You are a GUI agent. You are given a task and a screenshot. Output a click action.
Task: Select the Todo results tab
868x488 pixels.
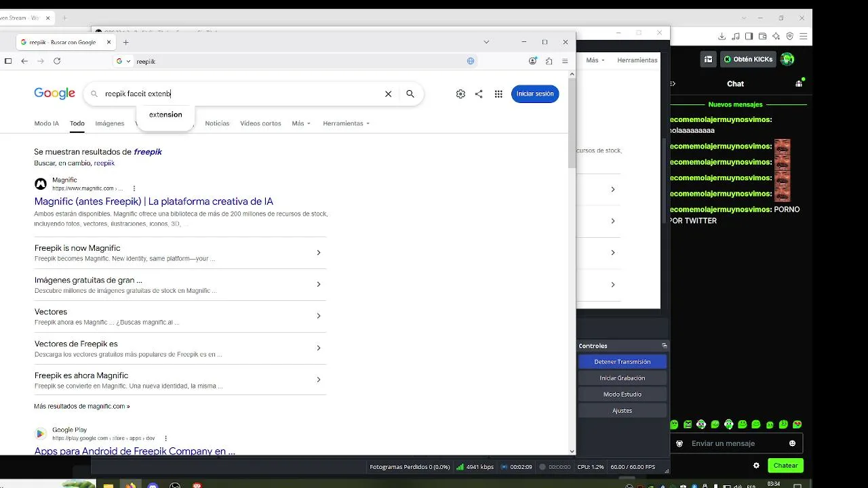tap(77, 123)
